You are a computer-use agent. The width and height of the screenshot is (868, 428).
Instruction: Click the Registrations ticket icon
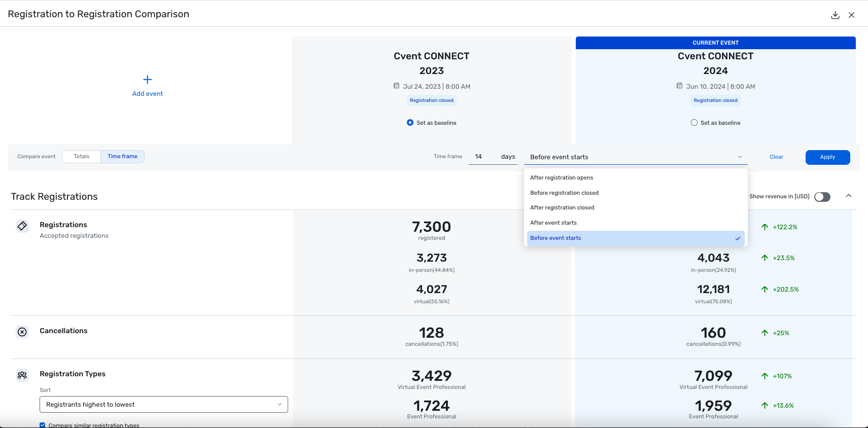tap(22, 226)
